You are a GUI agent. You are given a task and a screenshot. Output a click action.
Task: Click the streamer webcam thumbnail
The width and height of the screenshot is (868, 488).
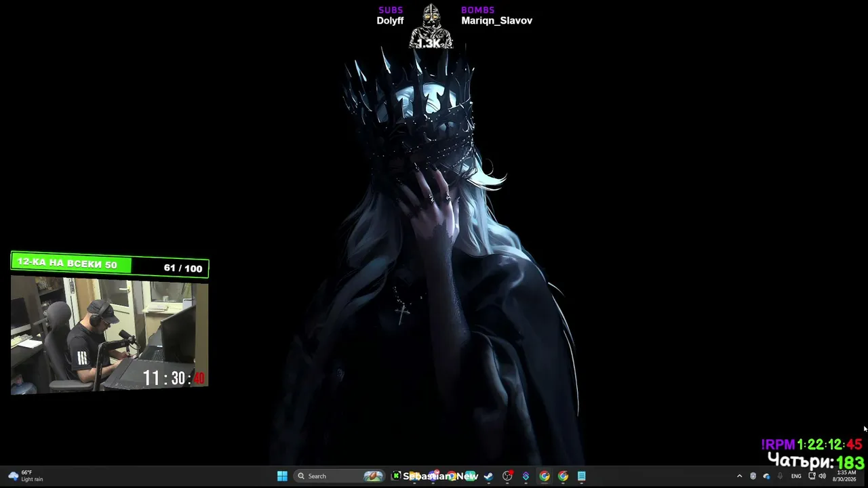109,335
